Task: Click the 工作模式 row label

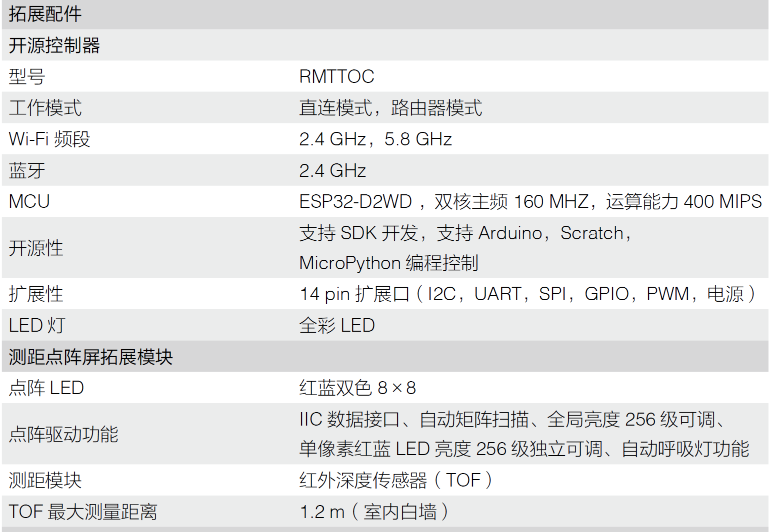Action: (45, 108)
